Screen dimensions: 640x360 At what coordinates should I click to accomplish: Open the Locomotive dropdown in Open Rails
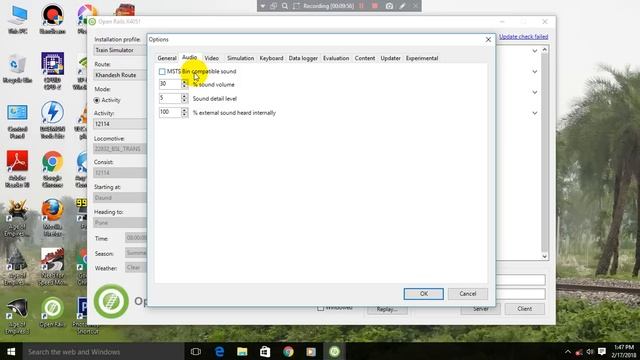pyautogui.click(x=120, y=149)
